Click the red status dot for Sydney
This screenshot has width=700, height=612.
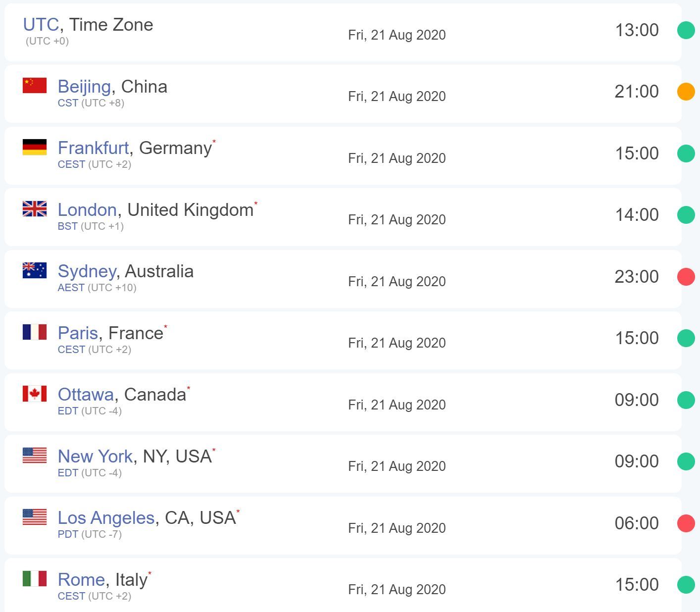coord(686,277)
